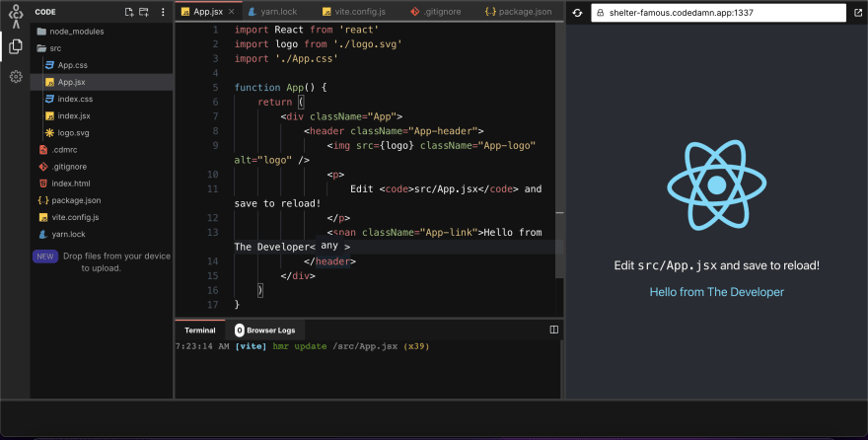The image size is (868, 440).
Task: Click the padlock icon in the address bar
Action: [x=601, y=12]
